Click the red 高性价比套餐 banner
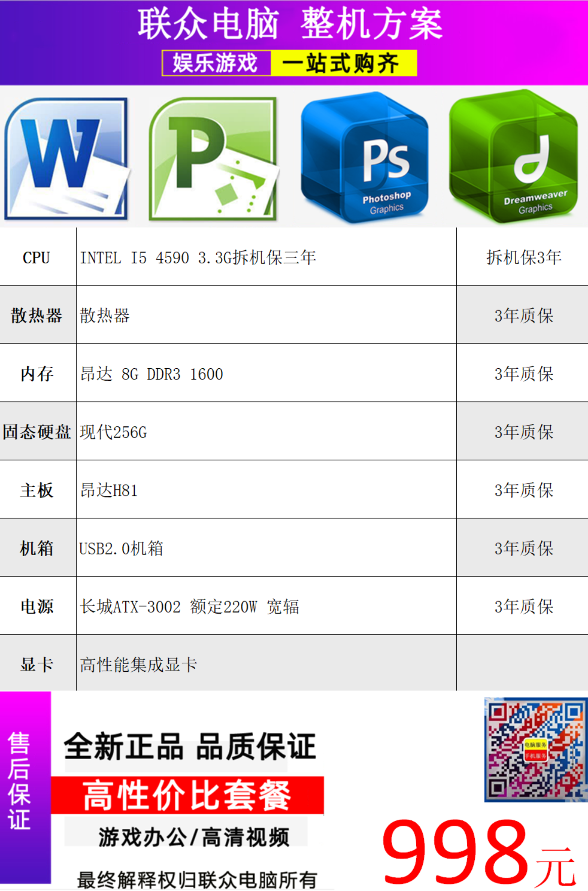 187,795
